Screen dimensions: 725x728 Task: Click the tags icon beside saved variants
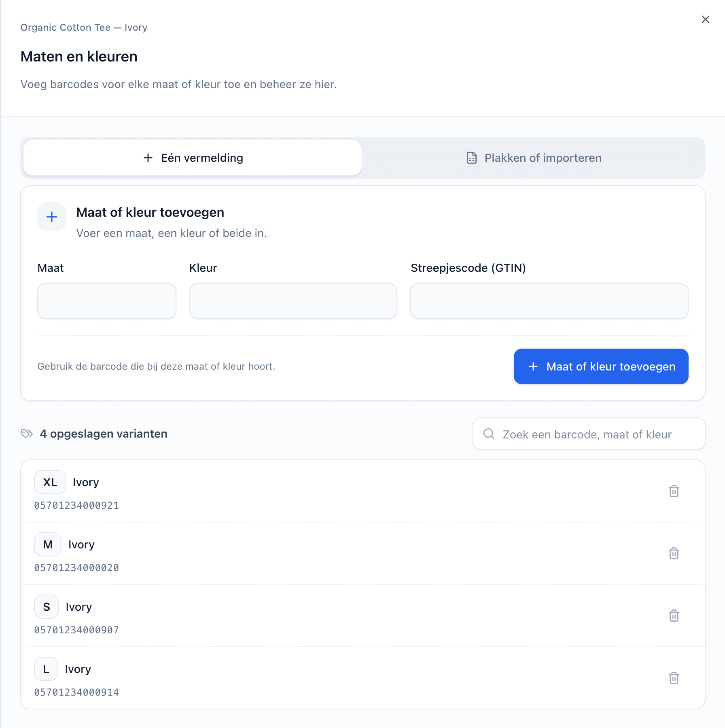27,434
